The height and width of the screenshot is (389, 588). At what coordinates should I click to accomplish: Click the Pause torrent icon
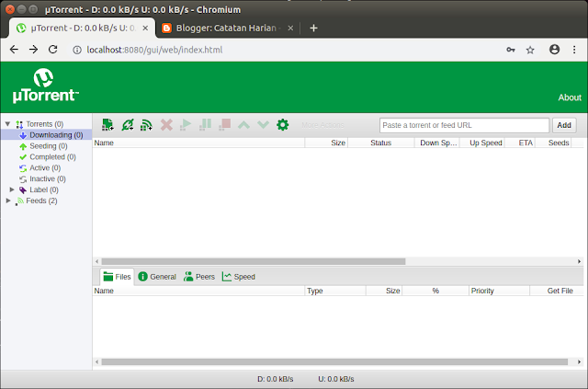205,125
